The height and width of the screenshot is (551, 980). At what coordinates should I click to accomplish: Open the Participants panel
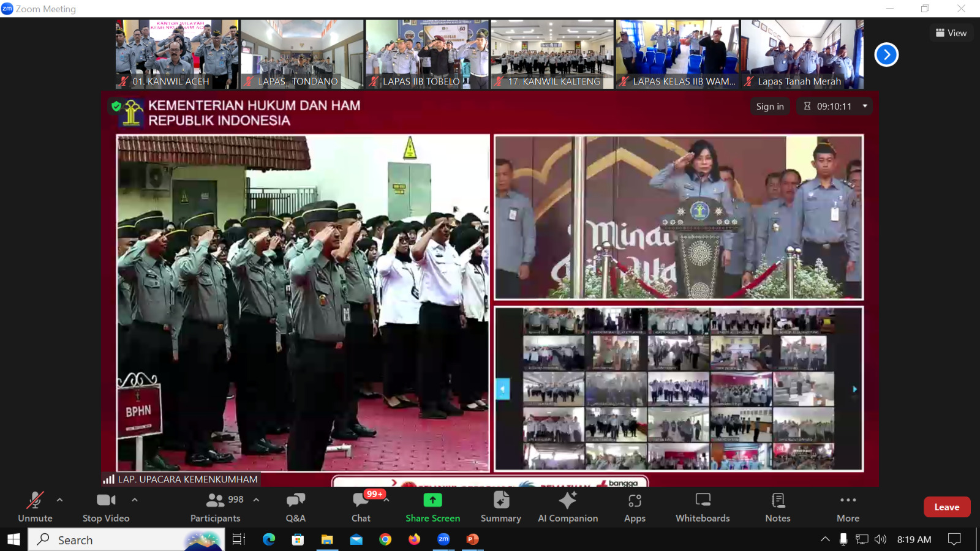[216, 507]
